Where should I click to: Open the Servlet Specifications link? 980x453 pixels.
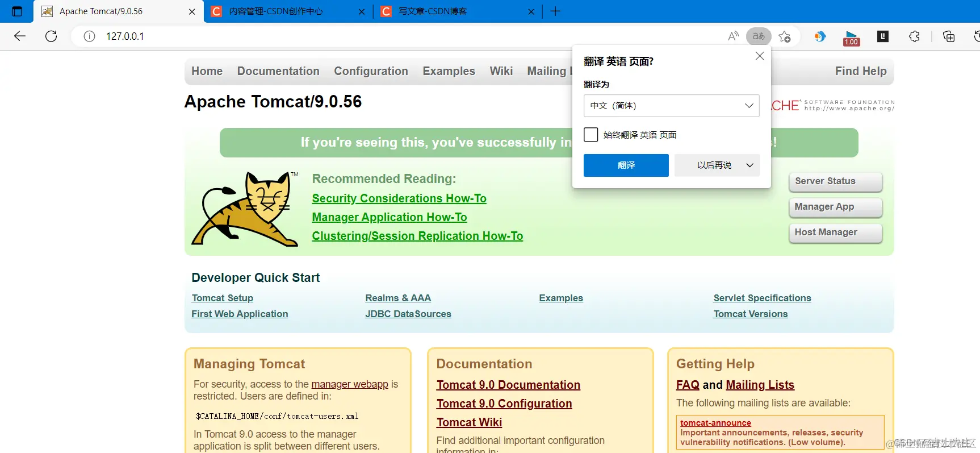762,298
